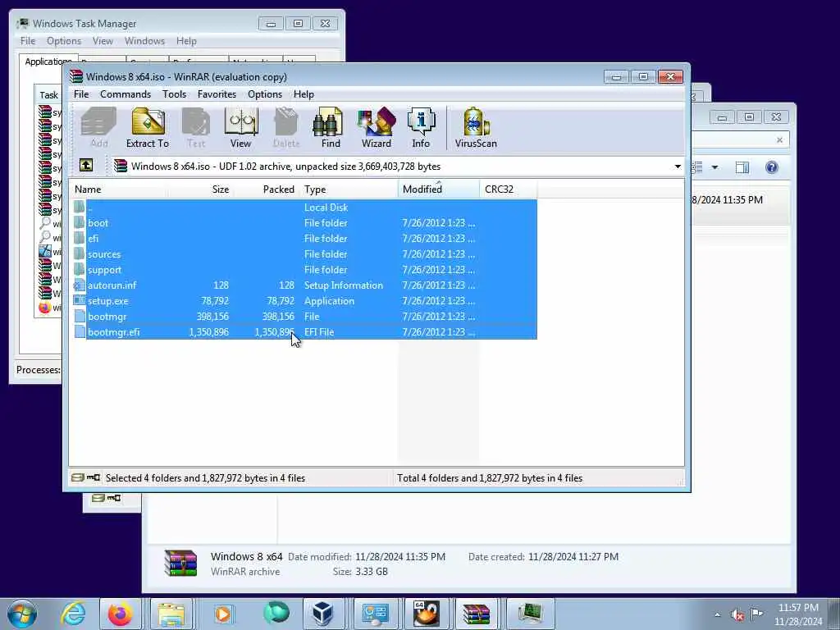The image size is (840, 630).
Task: Open view options dropdown in Explorer window
Action: (x=714, y=167)
